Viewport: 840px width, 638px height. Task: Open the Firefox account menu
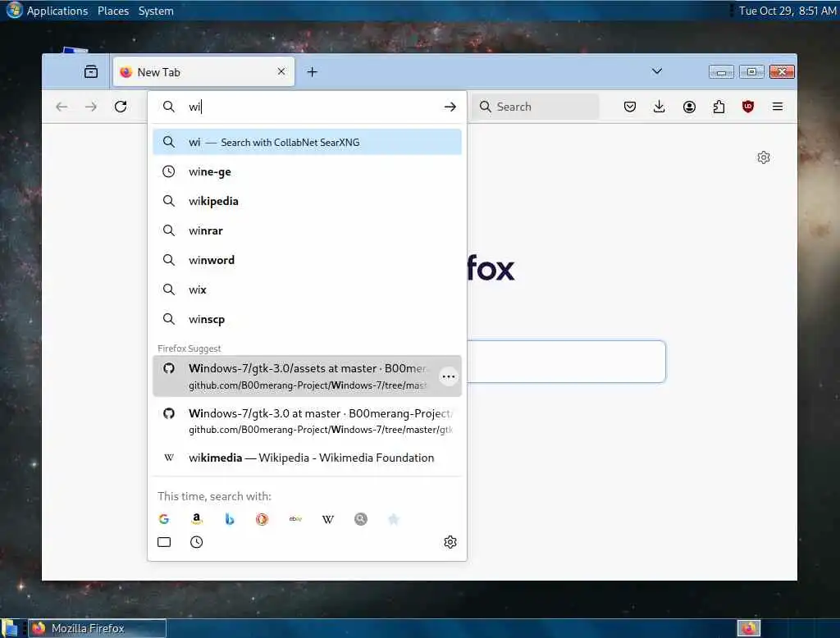(689, 107)
